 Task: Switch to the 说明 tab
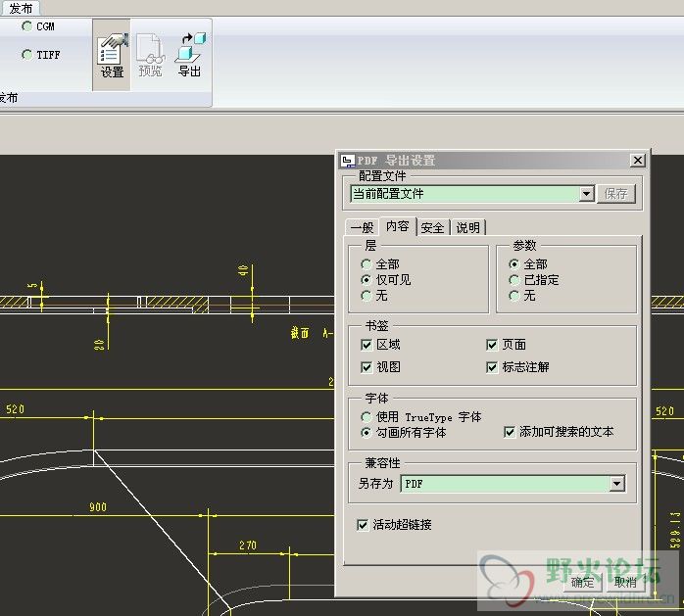(x=467, y=227)
